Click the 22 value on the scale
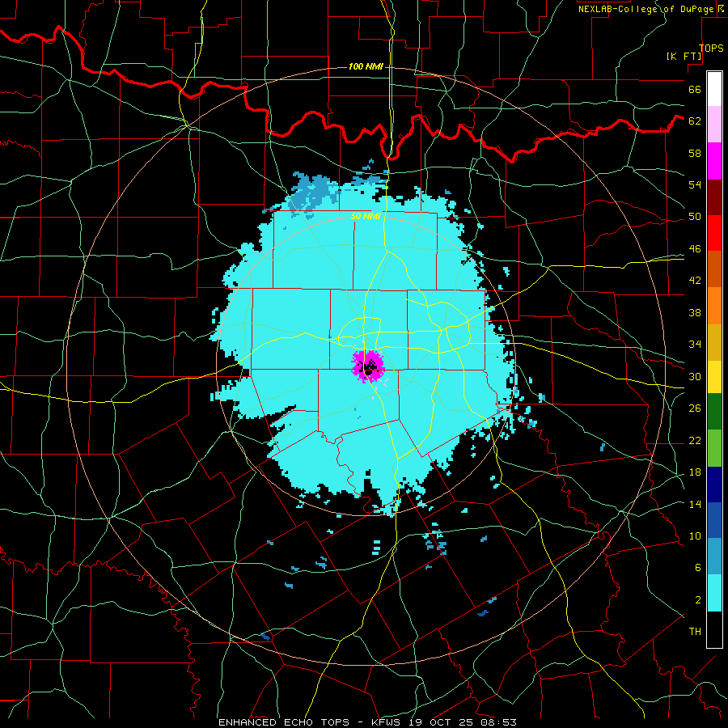The height and width of the screenshot is (728, 728). tap(695, 440)
